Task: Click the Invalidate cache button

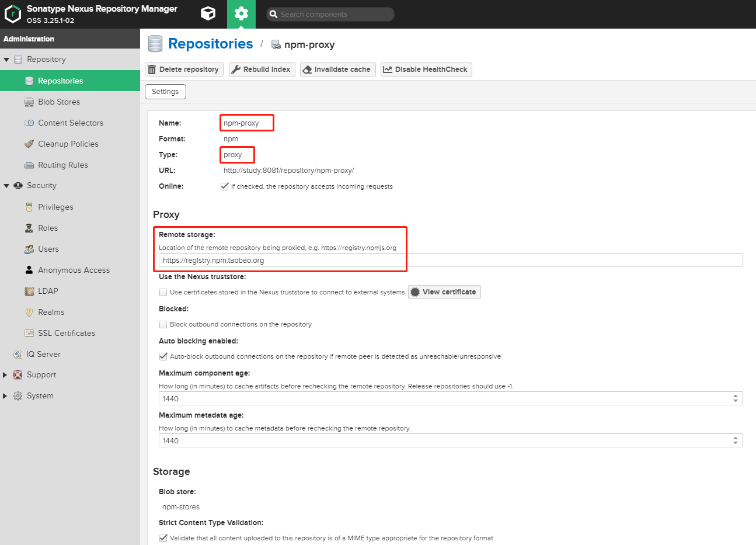Action: click(x=337, y=70)
